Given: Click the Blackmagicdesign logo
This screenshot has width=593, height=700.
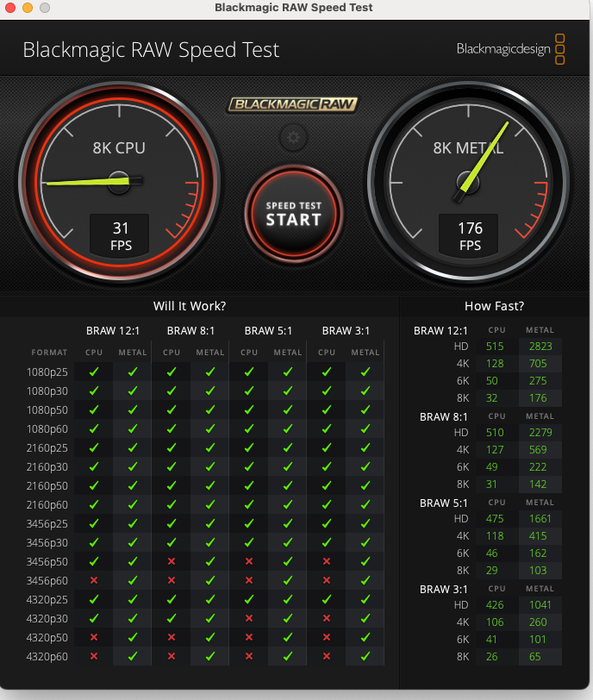Looking at the screenshot, I should click(x=511, y=49).
